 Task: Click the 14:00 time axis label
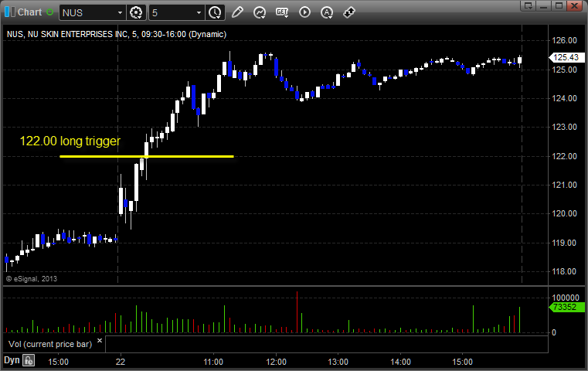point(400,362)
